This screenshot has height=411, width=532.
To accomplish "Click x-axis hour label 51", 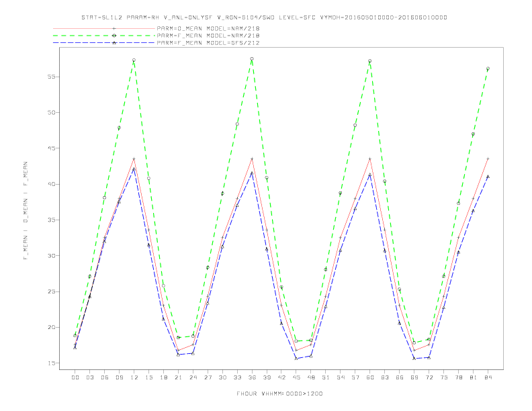I will pyautogui.click(x=326, y=377).
